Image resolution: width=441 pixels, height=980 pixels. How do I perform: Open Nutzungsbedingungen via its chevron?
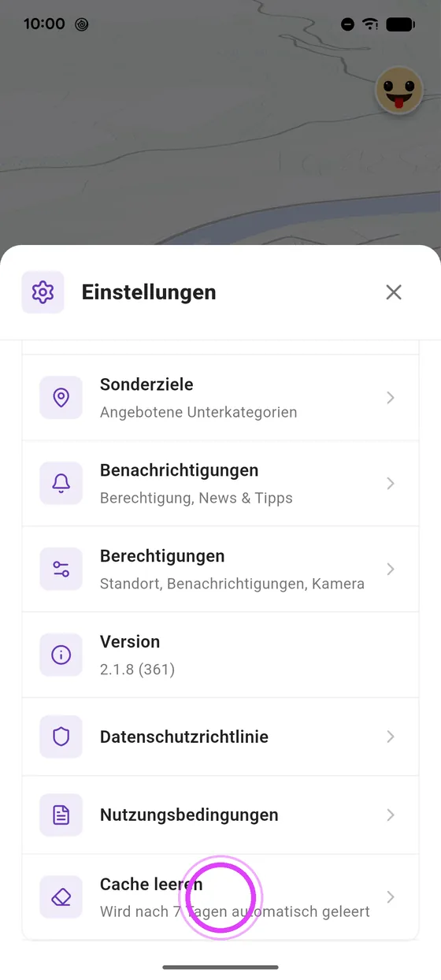[391, 815]
